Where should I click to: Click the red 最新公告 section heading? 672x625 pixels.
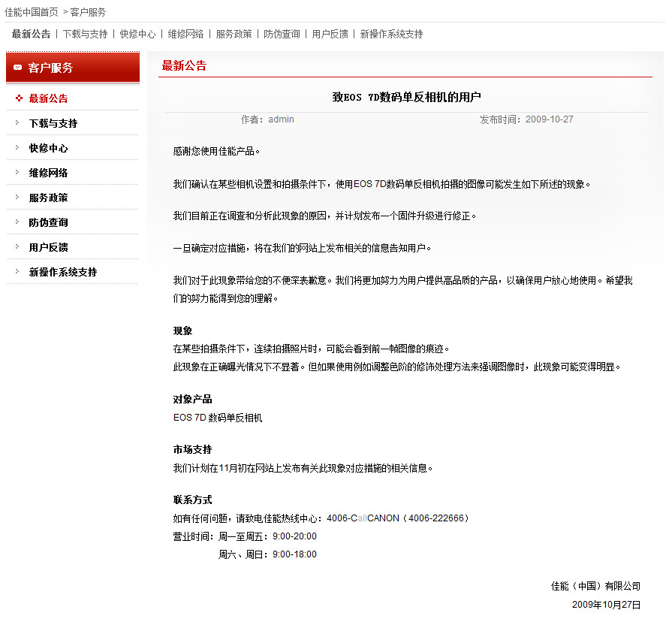[x=184, y=65]
